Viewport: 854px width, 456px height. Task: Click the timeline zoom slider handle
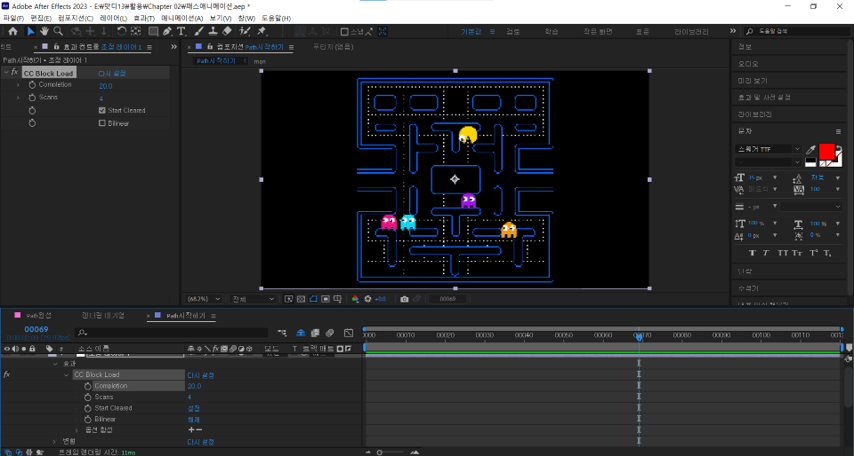pyautogui.click(x=380, y=452)
